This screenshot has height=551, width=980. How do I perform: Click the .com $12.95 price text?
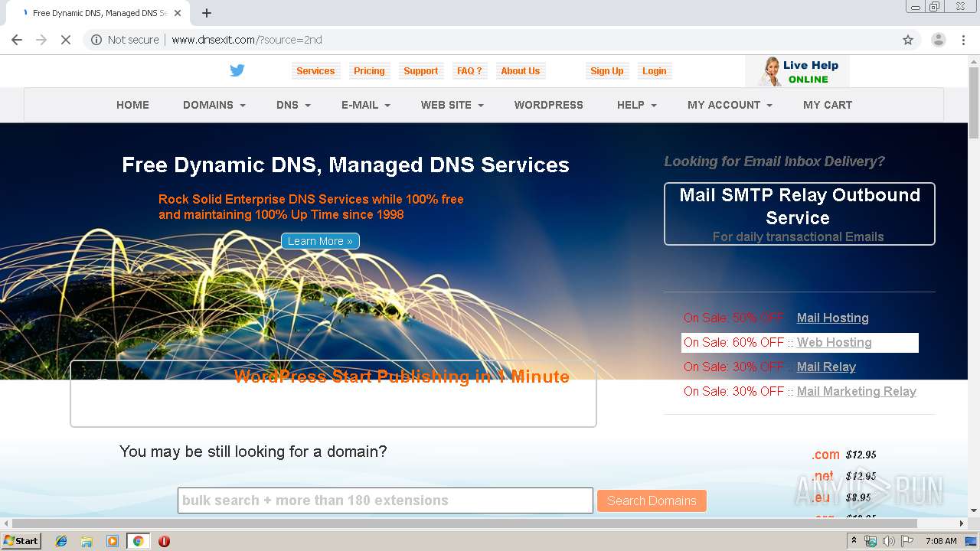[x=844, y=455]
